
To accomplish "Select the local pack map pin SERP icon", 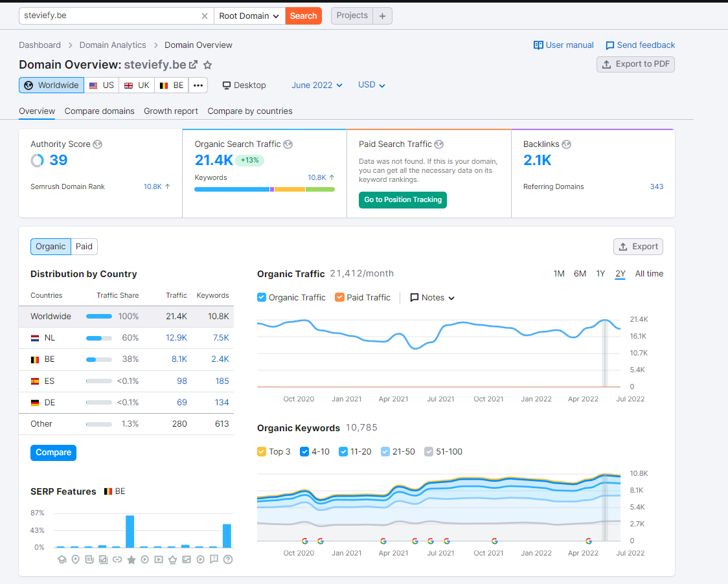I will (76, 559).
